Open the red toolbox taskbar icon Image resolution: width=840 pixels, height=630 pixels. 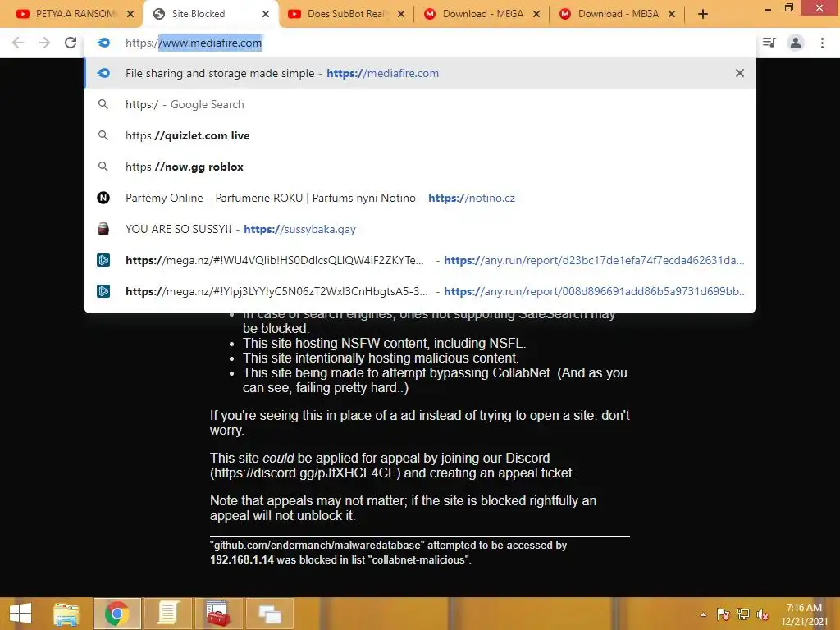pyautogui.click(x=217, y=614)
